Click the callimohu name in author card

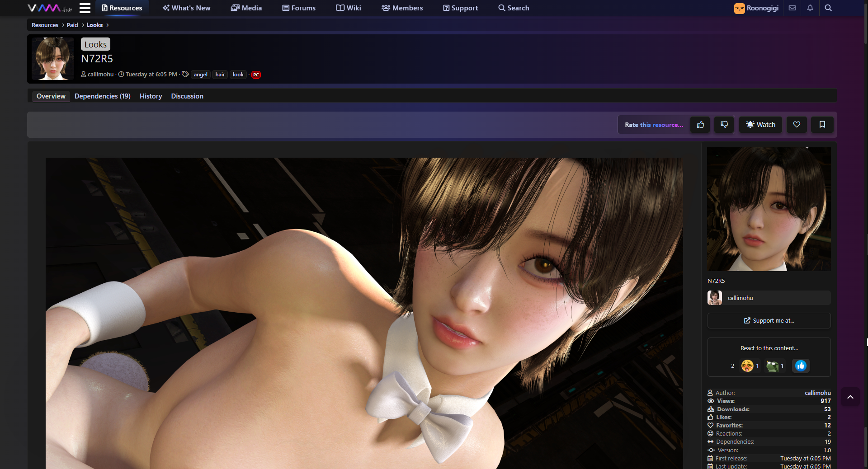coord(741,298)
